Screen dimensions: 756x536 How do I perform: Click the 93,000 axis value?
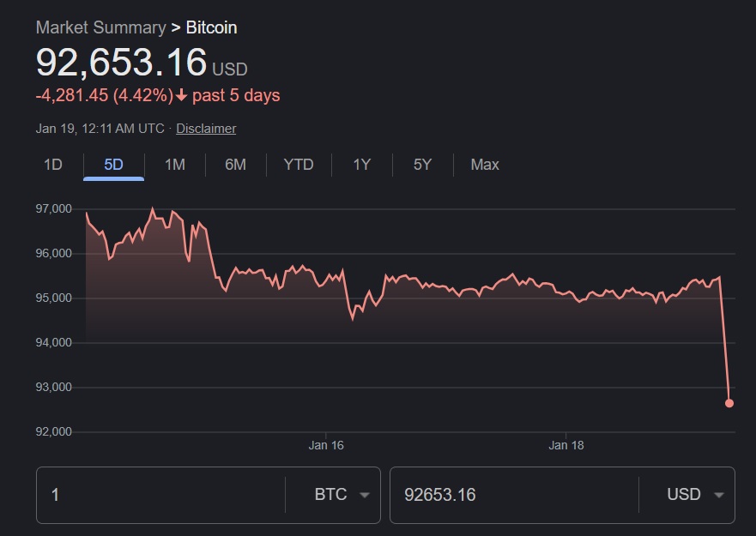pyautogui.click(x=53, y=387)
